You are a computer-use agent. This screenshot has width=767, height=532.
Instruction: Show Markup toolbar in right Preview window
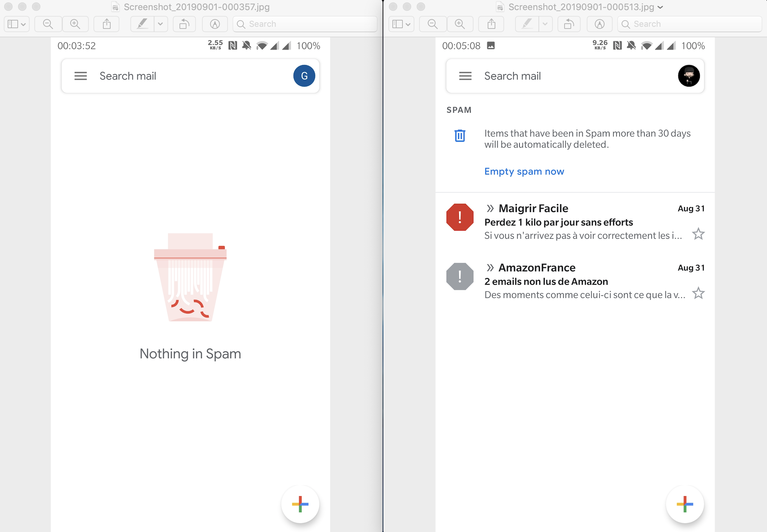pyautogui.click(x=600, y=24)
